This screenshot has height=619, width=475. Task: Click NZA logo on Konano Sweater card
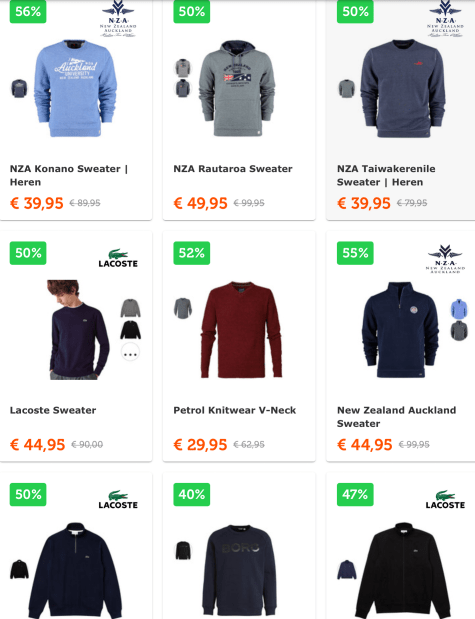(118, 19)
